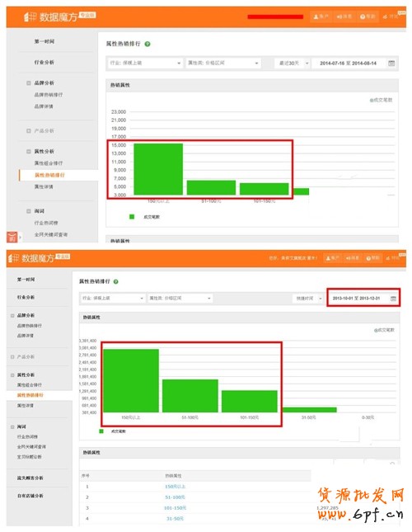The width and height of the screenshot is (412, 532).
Task: Click tallest green bar in the 2013 chart
Action: 131,381
